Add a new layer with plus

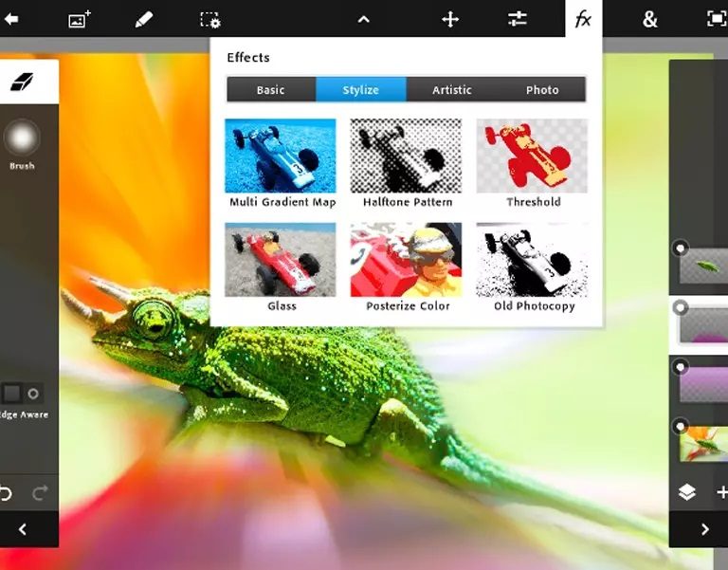722,492
